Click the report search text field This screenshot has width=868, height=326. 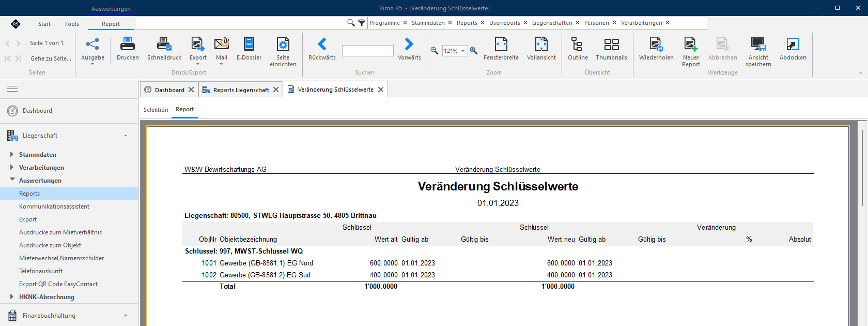click(368, 51)
